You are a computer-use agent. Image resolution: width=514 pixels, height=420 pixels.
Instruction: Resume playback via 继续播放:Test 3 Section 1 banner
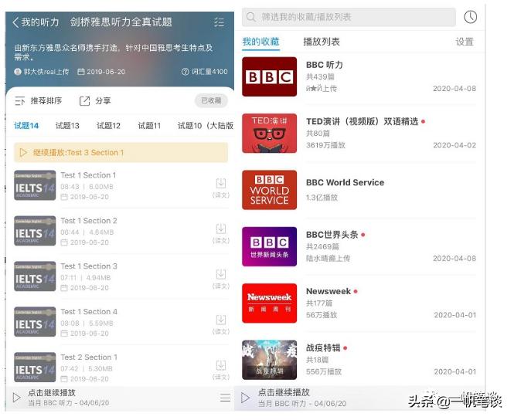[121, 153]
